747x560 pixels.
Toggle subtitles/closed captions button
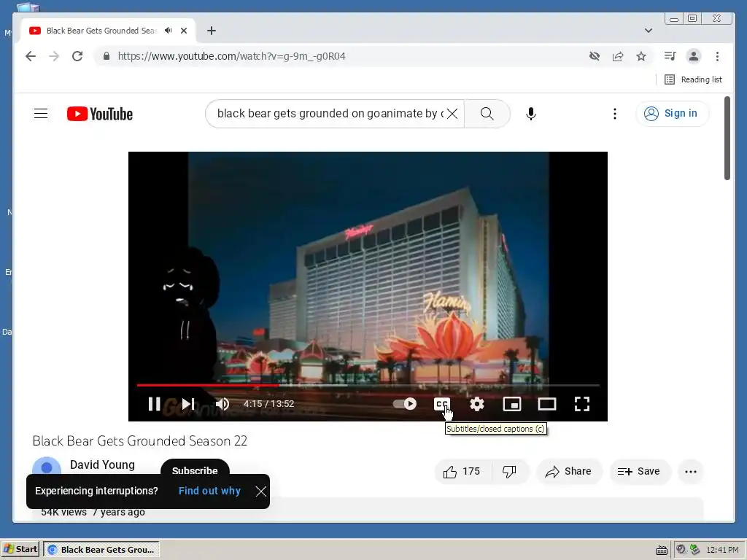[441, 404]
